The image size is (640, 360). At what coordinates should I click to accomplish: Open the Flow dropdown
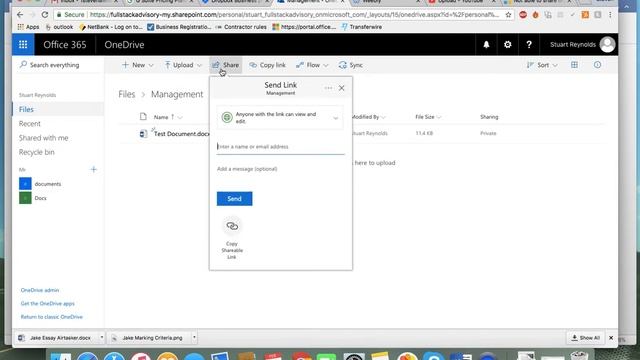pos(312,65)
